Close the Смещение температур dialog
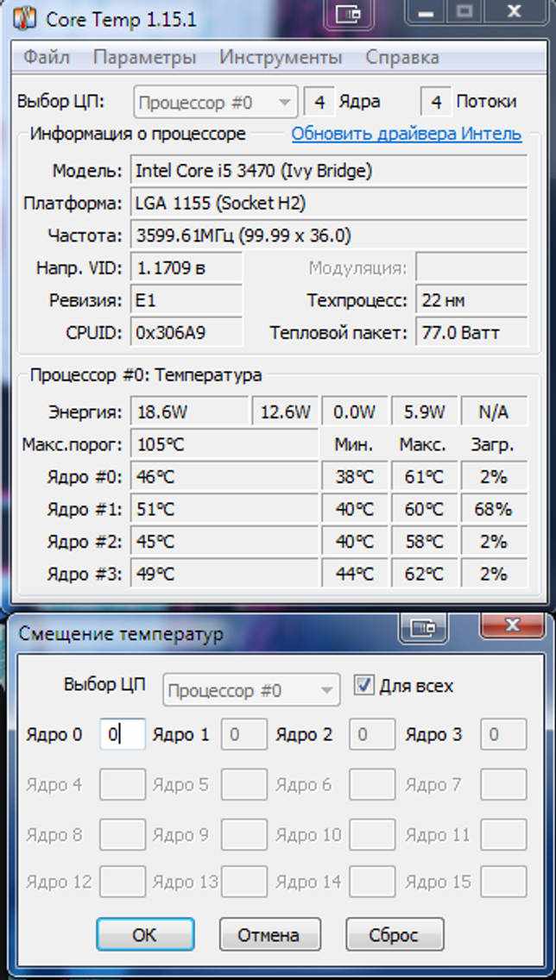Viewport: 556px width, 980px height. click(x=512, y=625)
